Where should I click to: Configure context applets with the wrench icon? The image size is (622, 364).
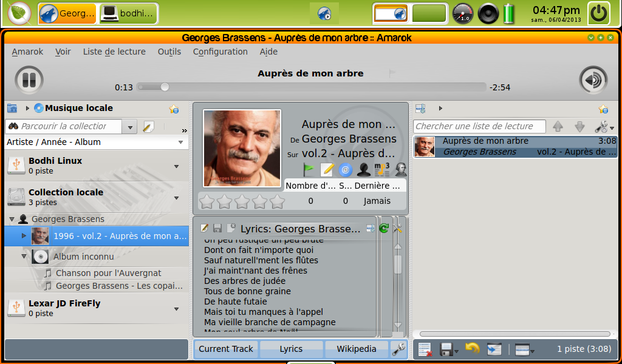tap(398, 349)
